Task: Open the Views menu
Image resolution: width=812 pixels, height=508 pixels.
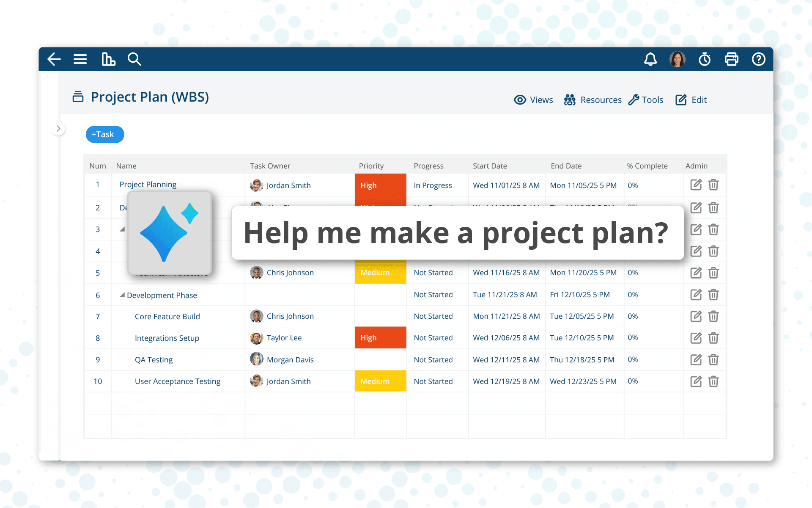Action: coord(533,100)
